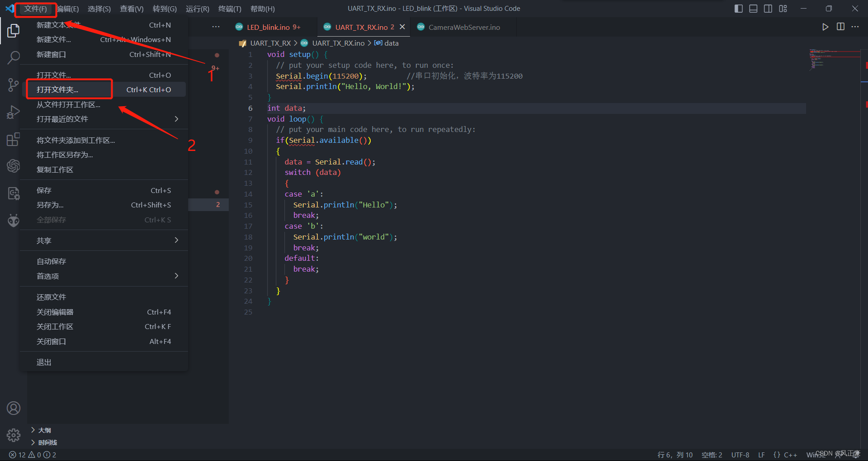Choose 将文件夹添加到工作区... entry
This screenshot has height=461, width=868.
(104, 140)
